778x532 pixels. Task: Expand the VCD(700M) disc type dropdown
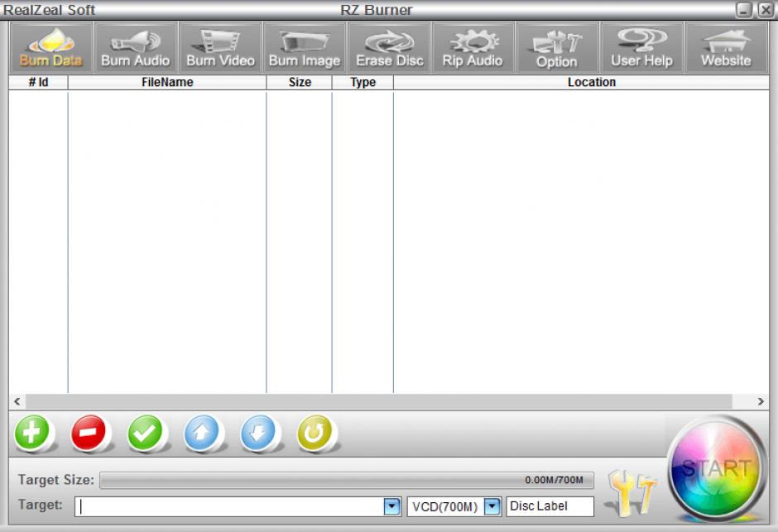492,506
